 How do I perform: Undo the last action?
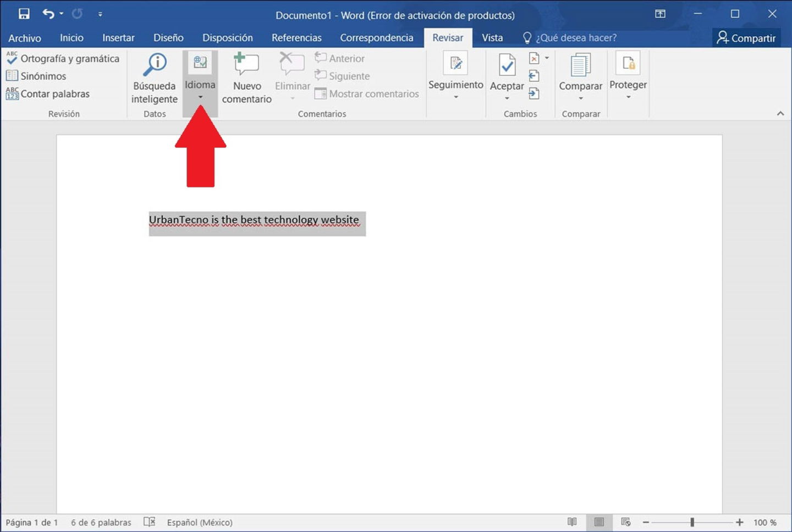click(48, 14)
